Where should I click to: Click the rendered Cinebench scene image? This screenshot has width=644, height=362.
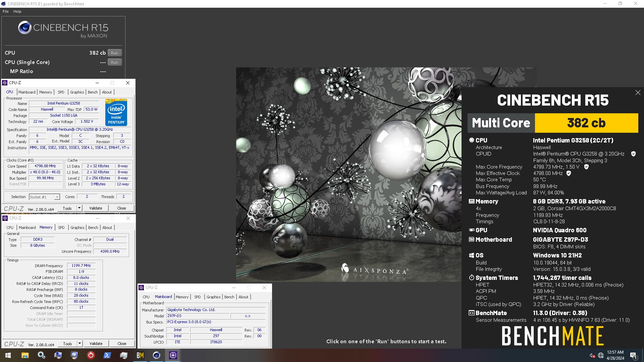coord(349,174)
